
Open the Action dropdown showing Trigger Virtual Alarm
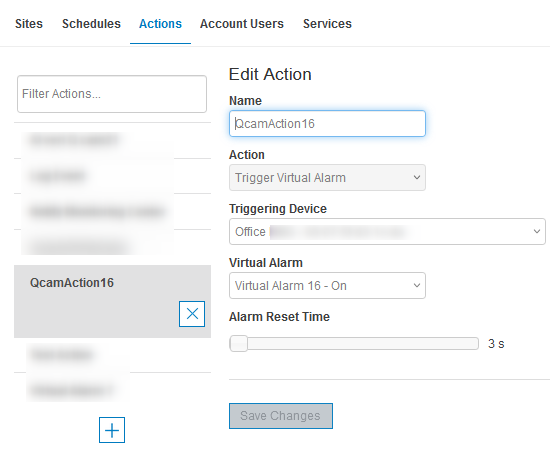tap(327, 177)
